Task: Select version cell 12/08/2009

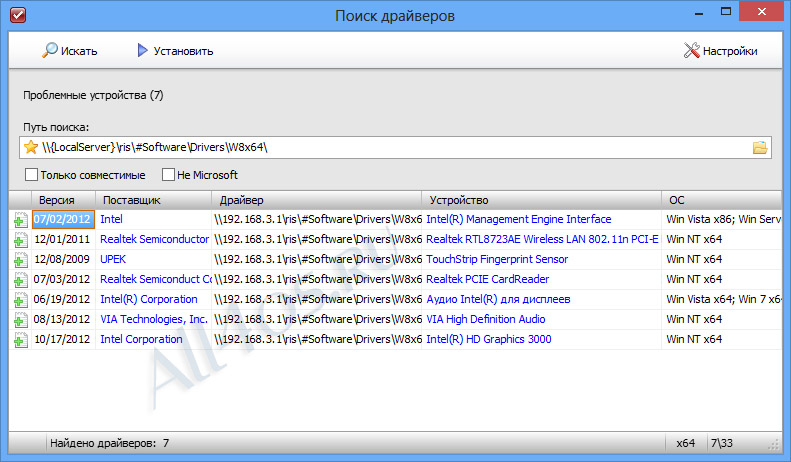Action: pyautogui.click(x=62, y=259)
